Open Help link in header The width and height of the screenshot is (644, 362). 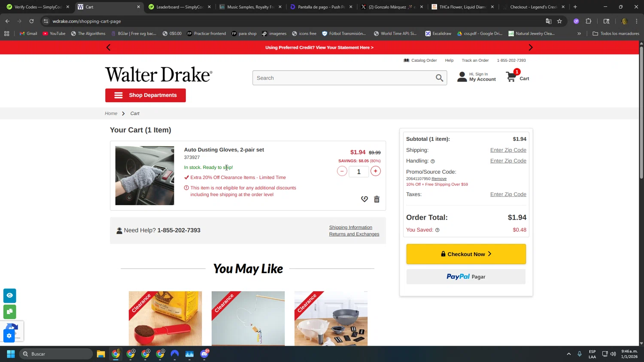449,60
